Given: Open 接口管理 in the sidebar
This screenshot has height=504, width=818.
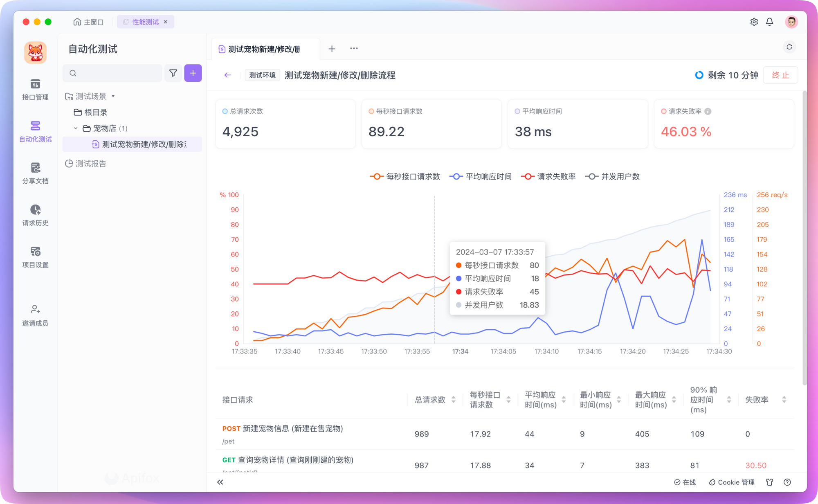Looking at the screenshot, I should pos(35,90).
